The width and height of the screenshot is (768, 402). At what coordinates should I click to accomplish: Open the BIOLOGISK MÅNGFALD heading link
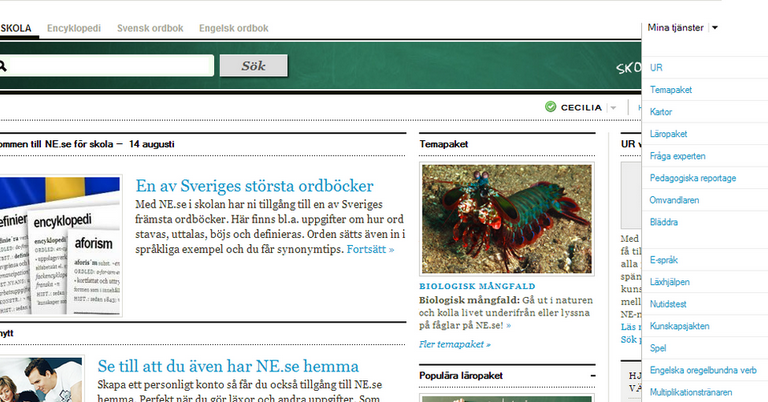pos(477,286)
